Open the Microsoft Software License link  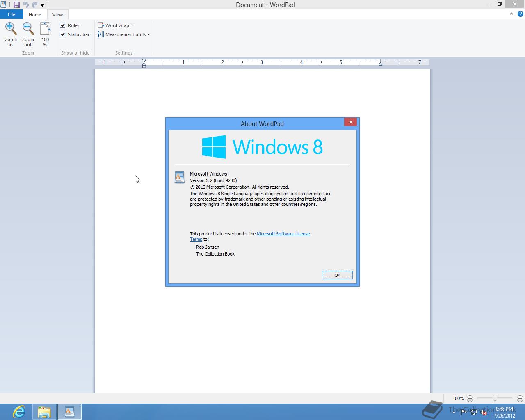point(283,234)
